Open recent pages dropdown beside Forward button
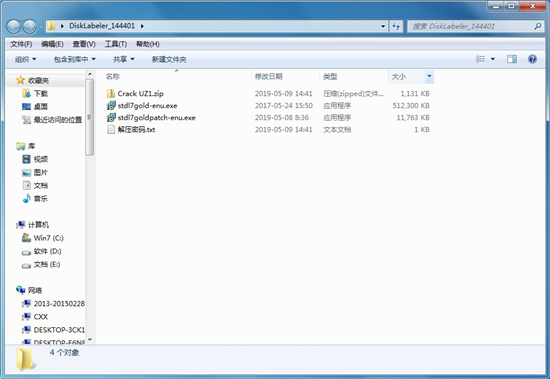The width and height of the screenshot is (550, 379). pos(41,26)
